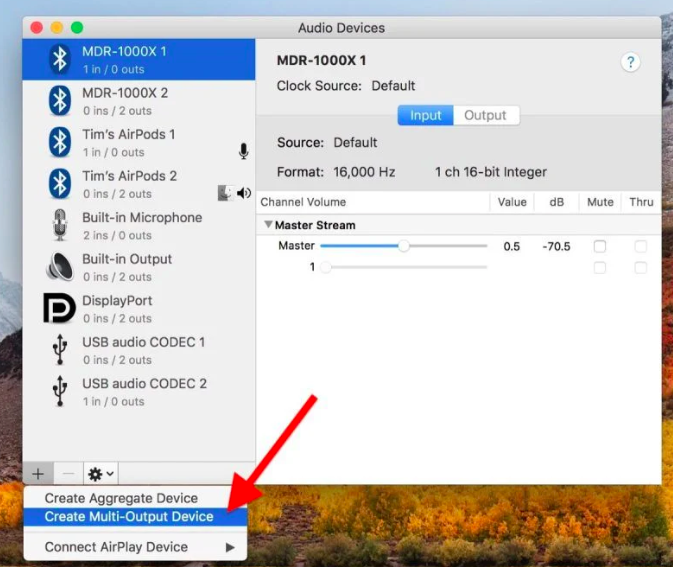This screenshot has width=673, height=567.
Task: Click the Built-in Output speaker icon
Action: click(60, 267)
